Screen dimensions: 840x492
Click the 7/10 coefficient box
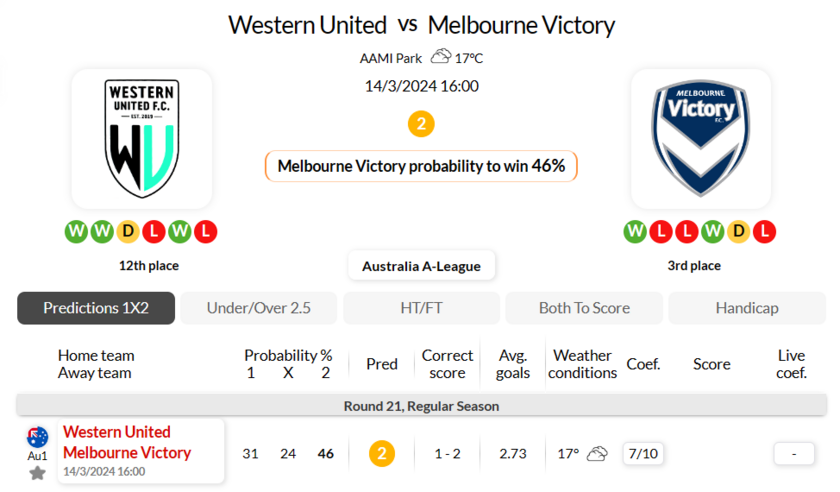pyautogui.click(x=643, y=454)
